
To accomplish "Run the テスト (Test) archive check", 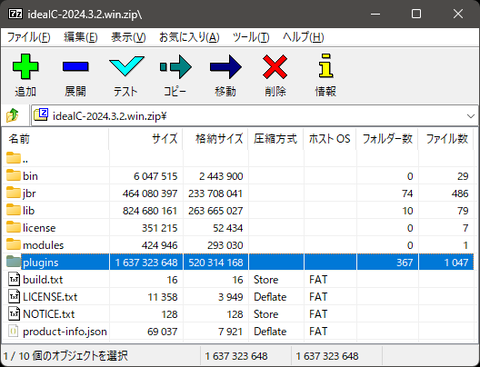I will coord(126,75).
